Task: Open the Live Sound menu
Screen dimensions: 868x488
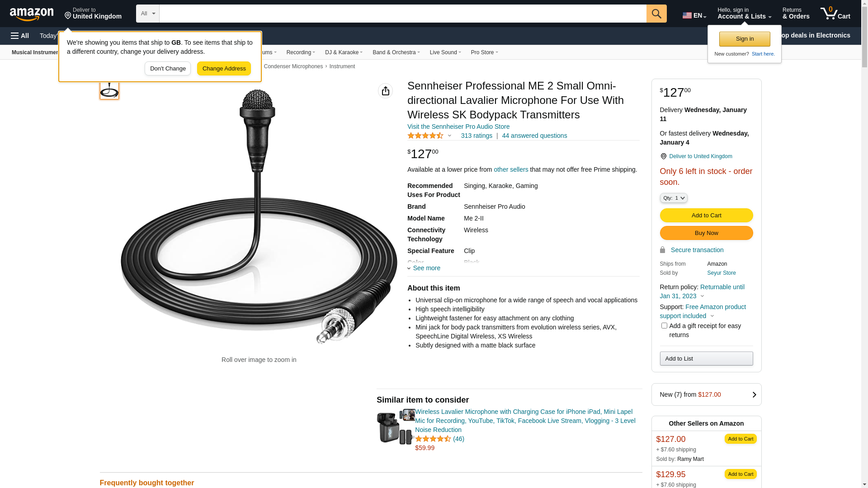Action: [x=445, y=52]
